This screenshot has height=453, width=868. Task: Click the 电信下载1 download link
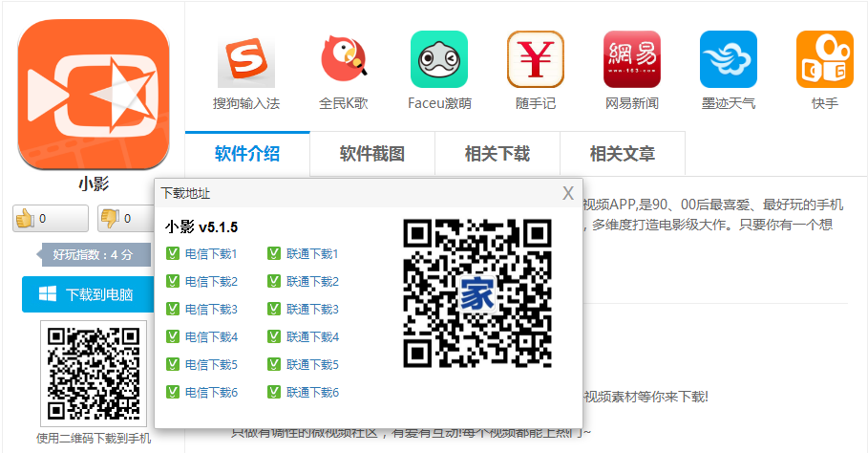pyautogui.click(x=211, y=253)
